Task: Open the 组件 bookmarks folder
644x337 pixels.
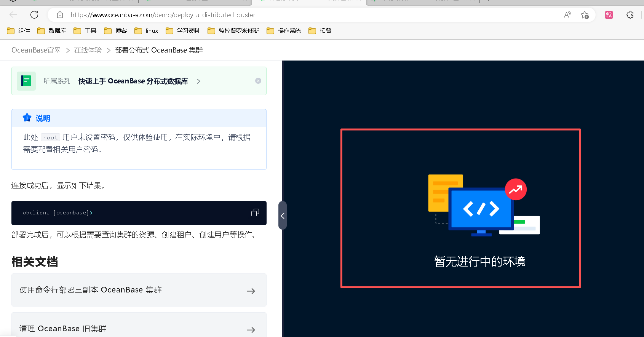Action: click(x=18, y=31)
